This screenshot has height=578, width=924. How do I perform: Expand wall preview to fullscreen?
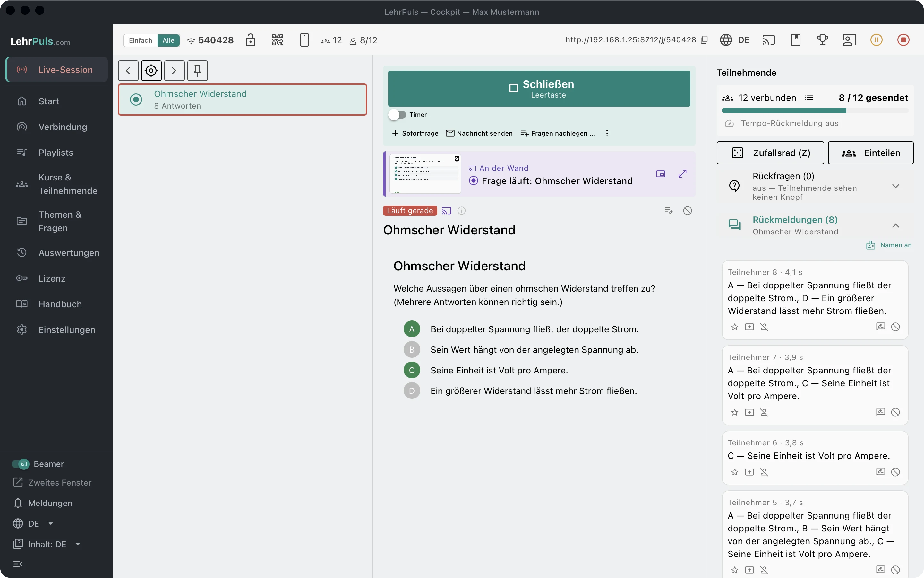(682, 174)
